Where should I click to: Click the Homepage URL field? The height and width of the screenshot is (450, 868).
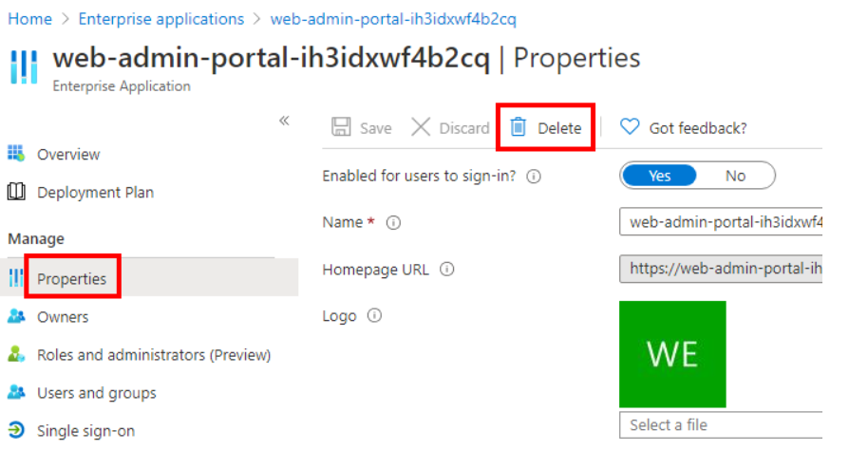721,269
